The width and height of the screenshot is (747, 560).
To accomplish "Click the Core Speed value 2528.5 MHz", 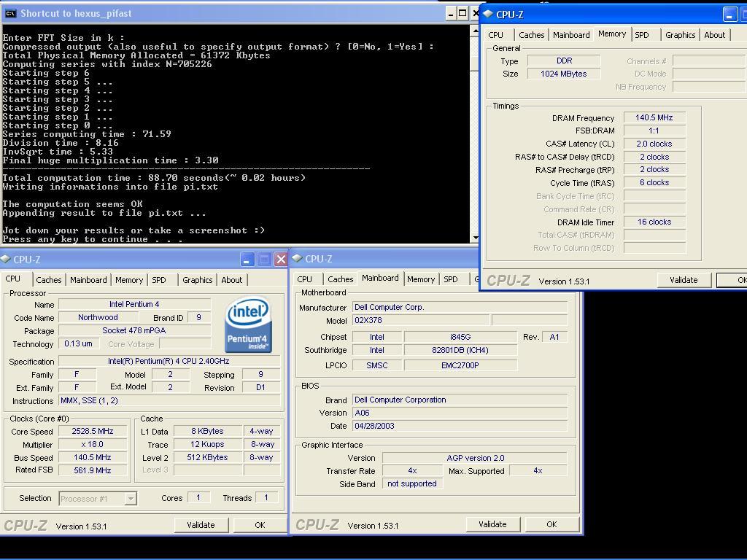I will pos(93,431).
